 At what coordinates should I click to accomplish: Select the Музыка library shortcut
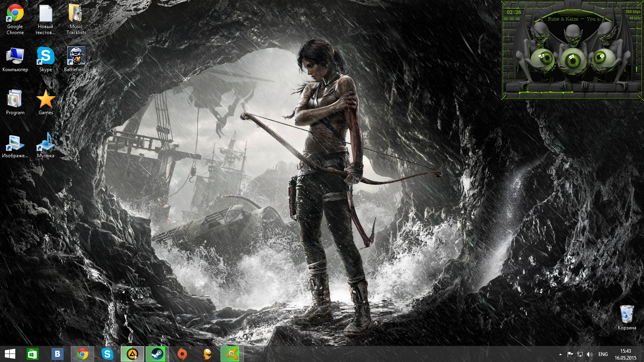tap(45, 145)
